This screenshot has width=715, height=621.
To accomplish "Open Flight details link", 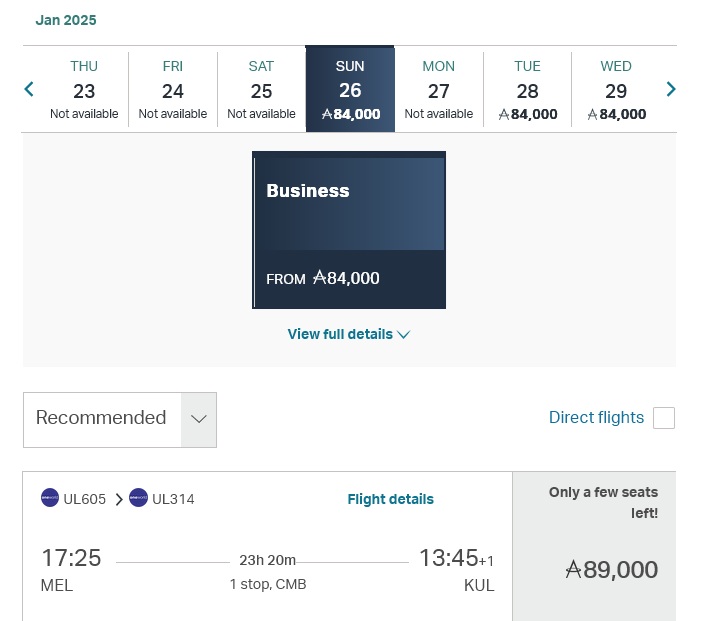I will tap(390, 499).
